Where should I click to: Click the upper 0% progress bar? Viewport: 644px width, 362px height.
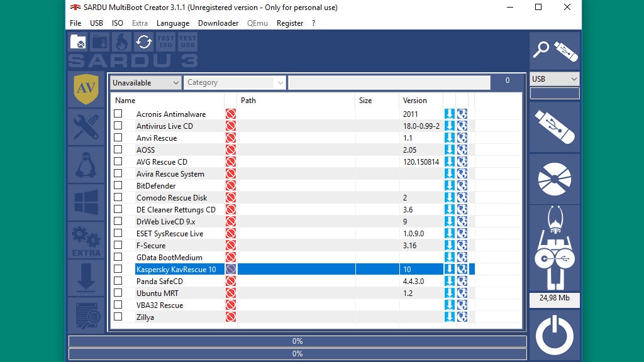tap(297, 341)
